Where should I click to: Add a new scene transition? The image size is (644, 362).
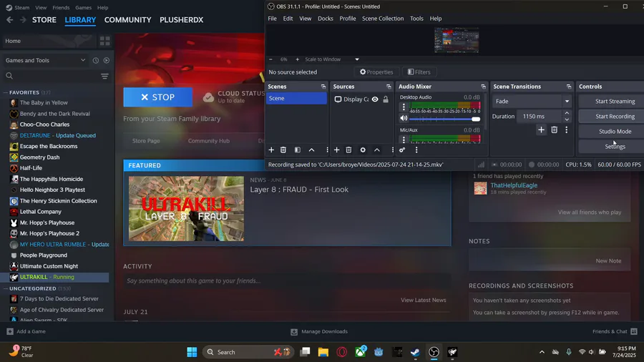tap(541, 129)
